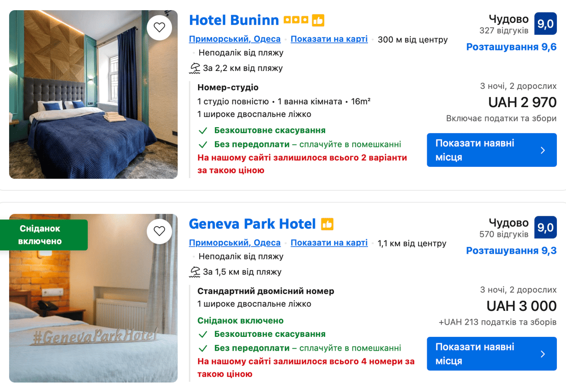Click the thumbs-up preferred badge beside Geneva Park Hotel

(327, 224)
